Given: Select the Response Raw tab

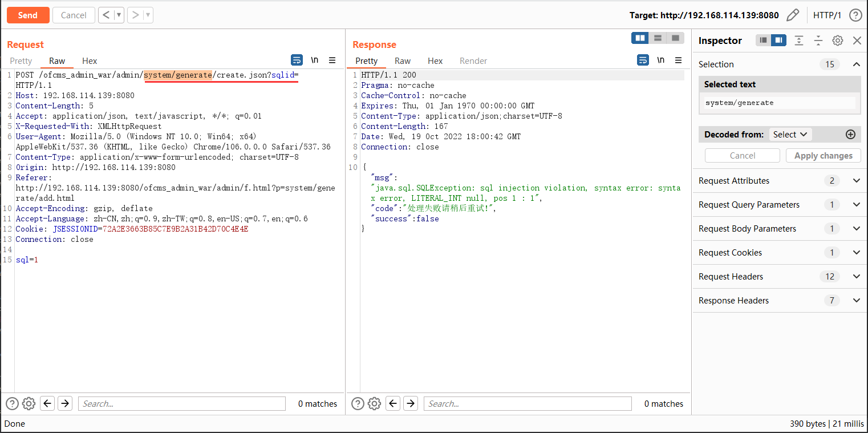Looking at the screenshot, I should 403,61.
